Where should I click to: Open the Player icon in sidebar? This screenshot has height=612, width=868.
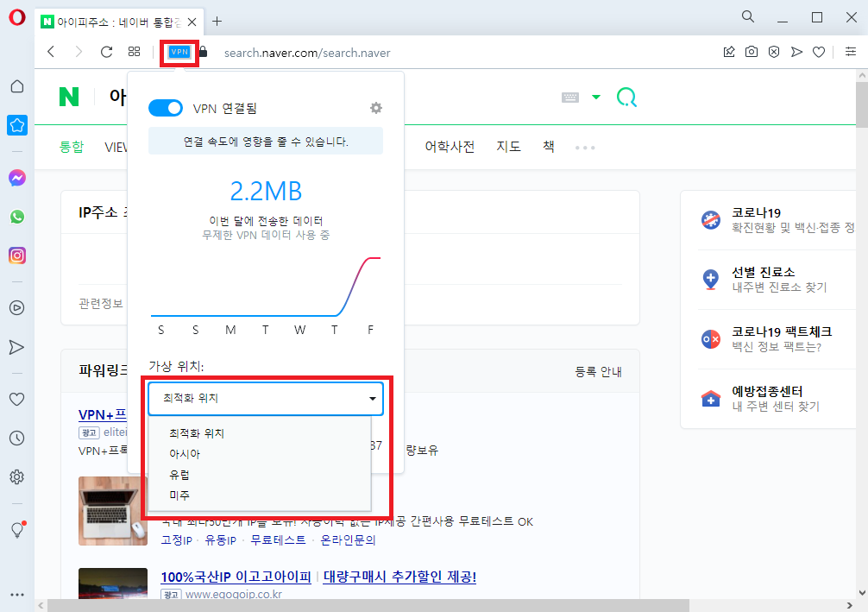(x=17, y=308)
